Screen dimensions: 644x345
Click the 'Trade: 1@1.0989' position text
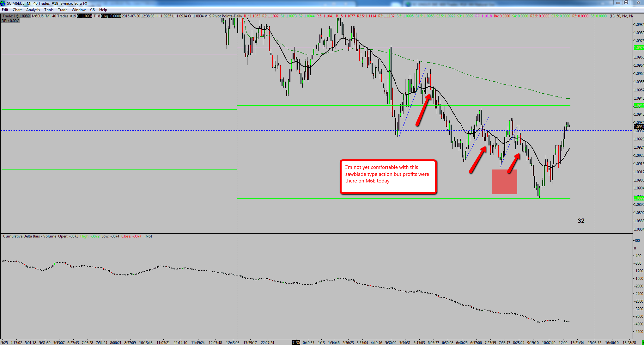(16, 16)
